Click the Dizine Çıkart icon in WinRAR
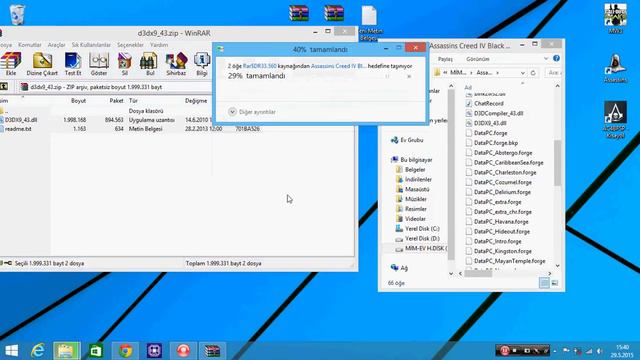Viewport: 640px width, 360px height. point(42,64)
